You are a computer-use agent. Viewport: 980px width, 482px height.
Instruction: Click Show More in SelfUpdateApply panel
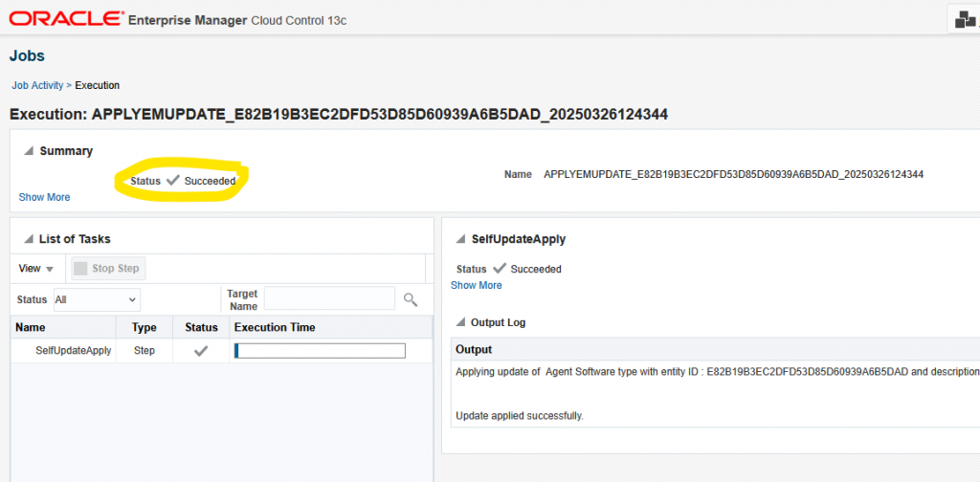(476, 285)
